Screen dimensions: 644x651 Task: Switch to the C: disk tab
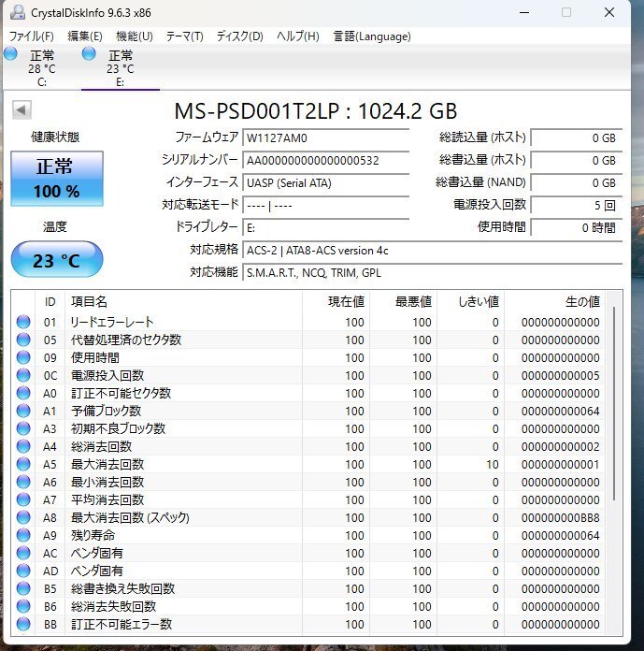[x=41, y=67]
